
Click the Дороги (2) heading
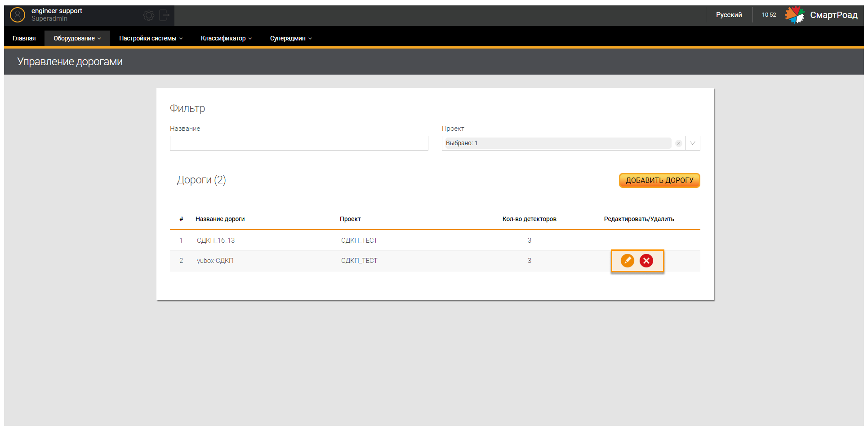[201, 180]
